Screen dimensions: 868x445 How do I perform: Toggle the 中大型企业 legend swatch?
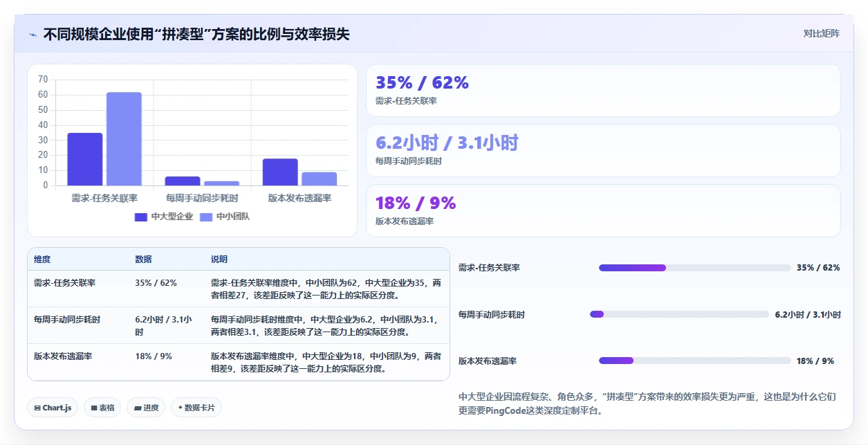[x=141, y=217]
